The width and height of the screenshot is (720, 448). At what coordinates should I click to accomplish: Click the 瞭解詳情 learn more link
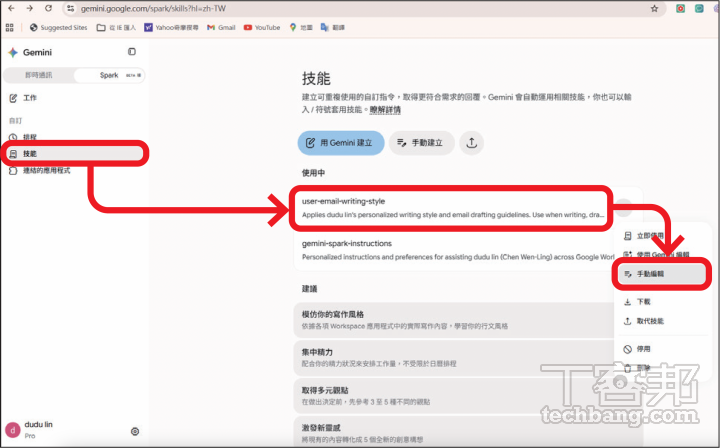(x=385, y=110)
